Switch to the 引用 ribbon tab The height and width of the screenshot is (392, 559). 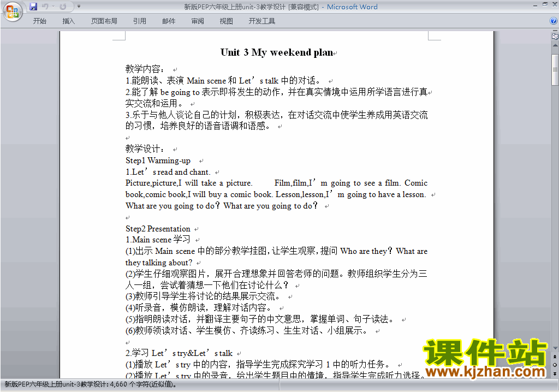pyautogui.click(x=140, y=21)
